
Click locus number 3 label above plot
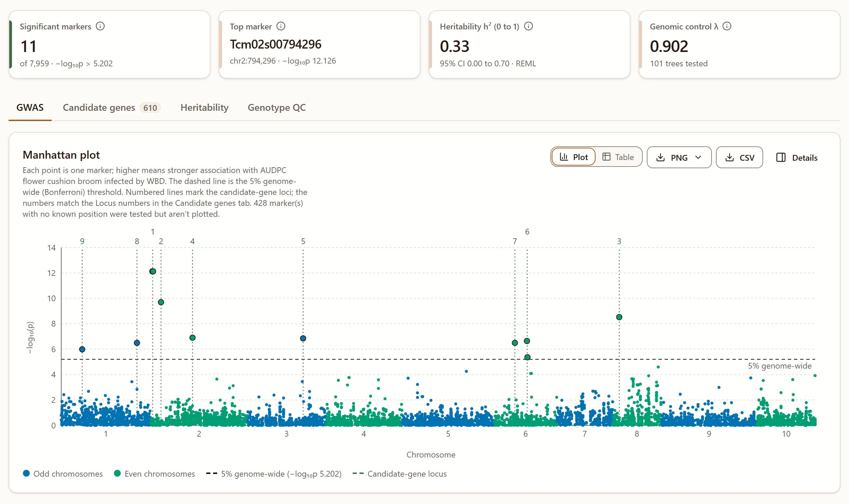619,241
